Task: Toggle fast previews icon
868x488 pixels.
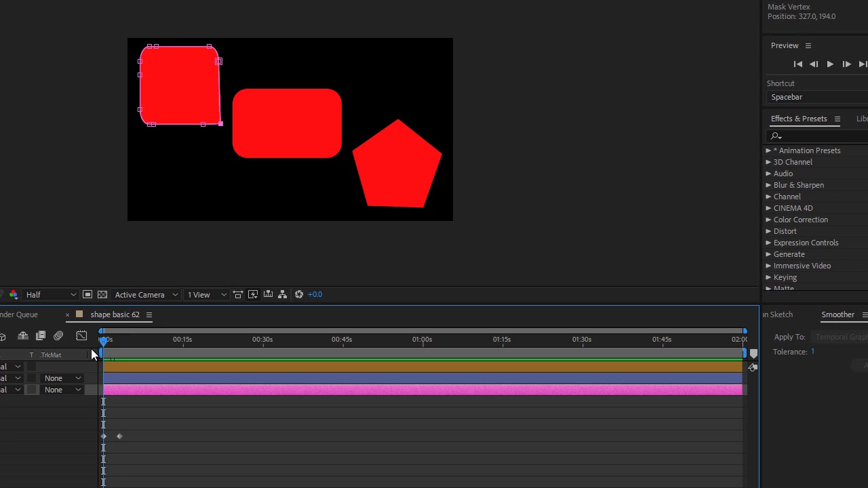Action: pyautogui.click(x=253, y=294)
